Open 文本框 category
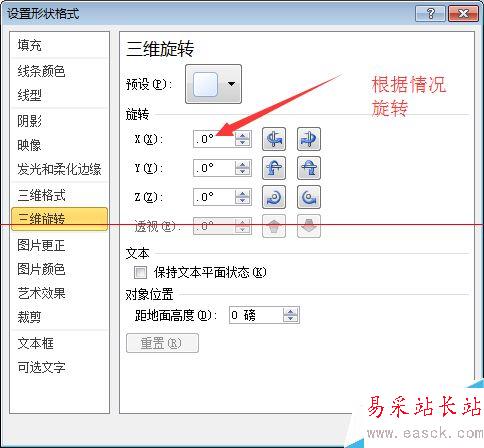Screen dimensions: 484x448 click(x=60, y=343)
